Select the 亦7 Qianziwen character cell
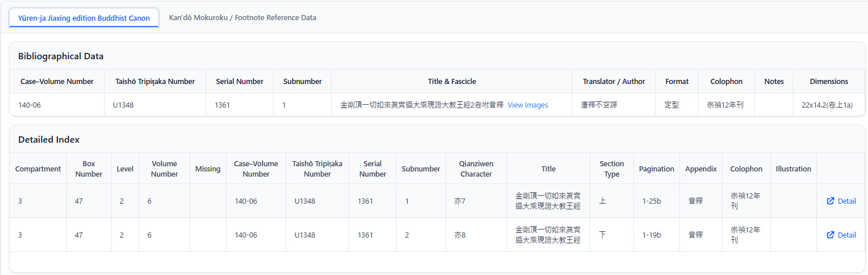Image resolution: width=868 pixels, height=275 pixels. pyautogui.click(x=459, y=201)
